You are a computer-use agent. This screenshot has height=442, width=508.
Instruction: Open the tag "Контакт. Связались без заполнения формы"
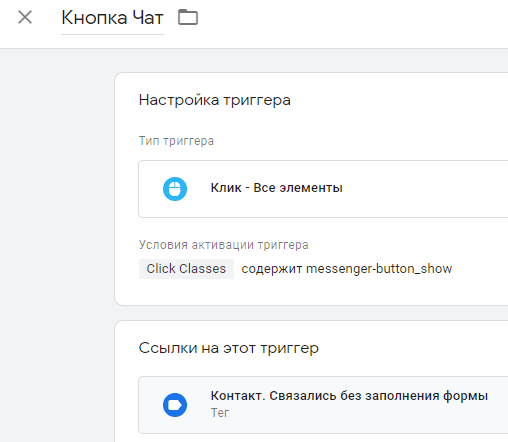[x=349, y=396]
